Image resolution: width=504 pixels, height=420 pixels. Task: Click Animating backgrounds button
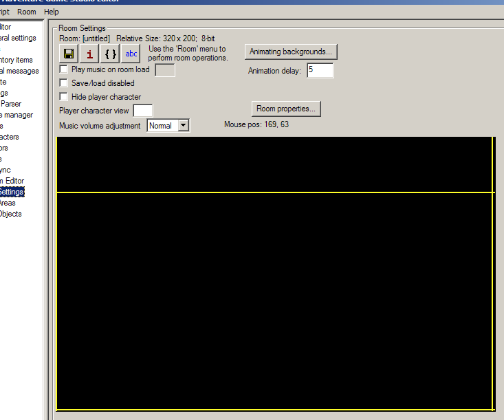tap(291, 52)
